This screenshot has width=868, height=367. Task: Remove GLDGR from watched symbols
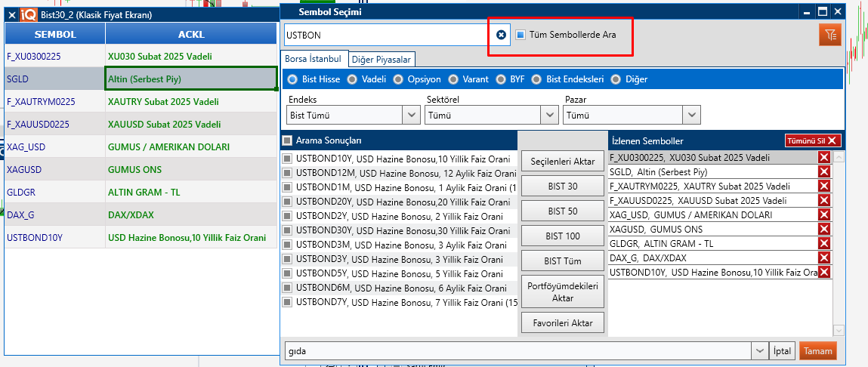tap(824, 244)
